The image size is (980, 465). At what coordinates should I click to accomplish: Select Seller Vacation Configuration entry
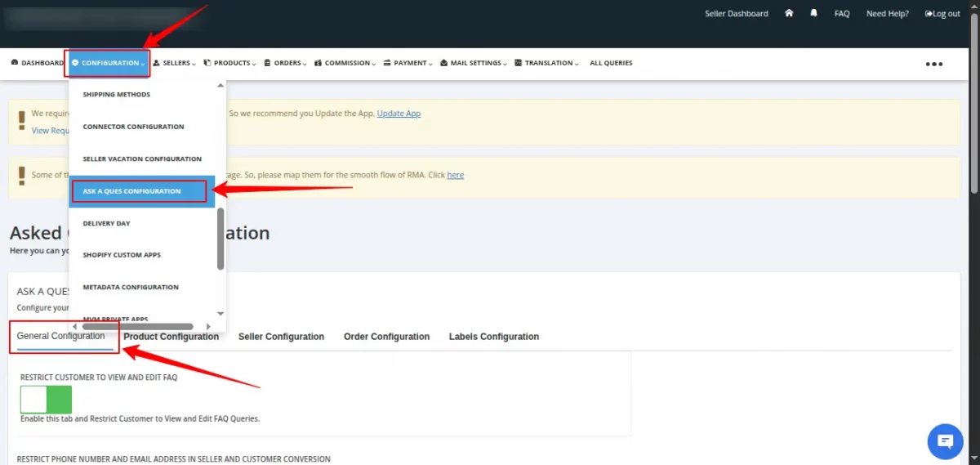[142, 159]
